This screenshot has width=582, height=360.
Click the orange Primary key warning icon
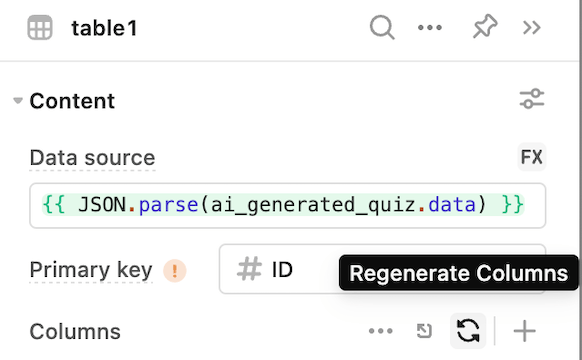pos(174,271)
